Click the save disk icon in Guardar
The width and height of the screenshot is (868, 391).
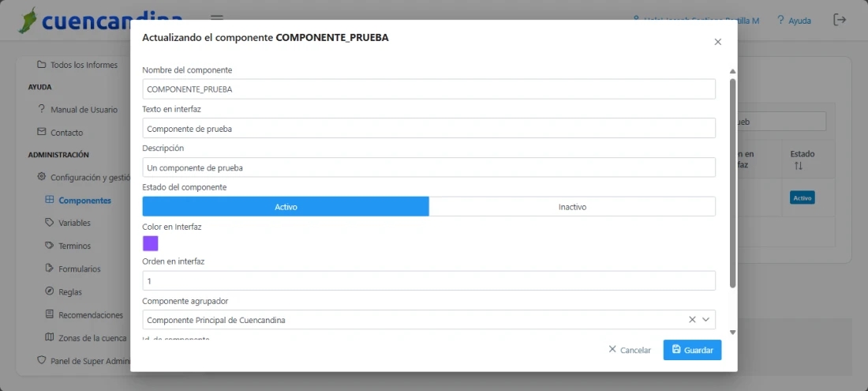click(x=676, y=349)
